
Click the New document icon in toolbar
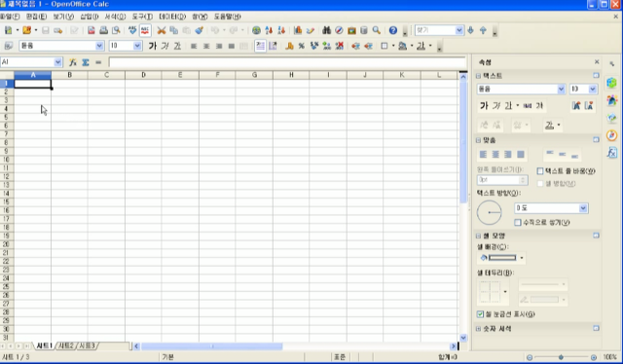tap(8, 30)
